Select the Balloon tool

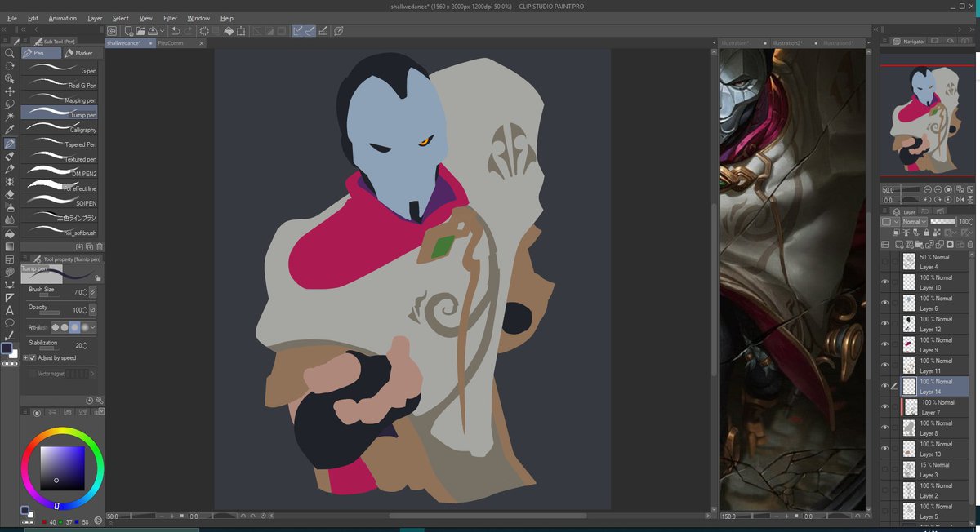click(10, 323)
